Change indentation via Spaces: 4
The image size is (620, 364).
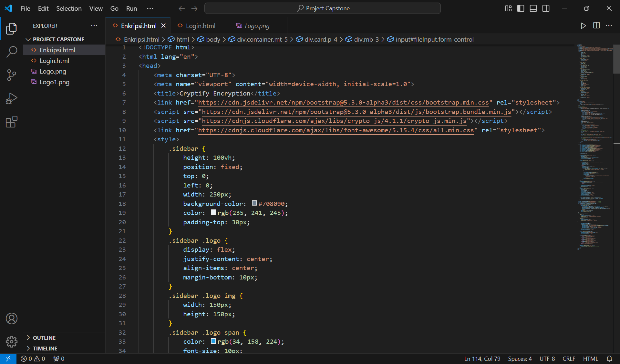pyautogui.click(x=520, y=359)
